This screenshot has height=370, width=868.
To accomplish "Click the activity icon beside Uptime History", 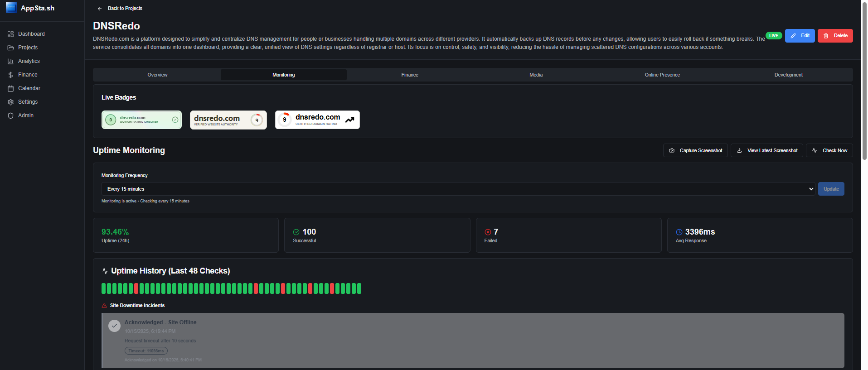I will [x=105, y=271].
